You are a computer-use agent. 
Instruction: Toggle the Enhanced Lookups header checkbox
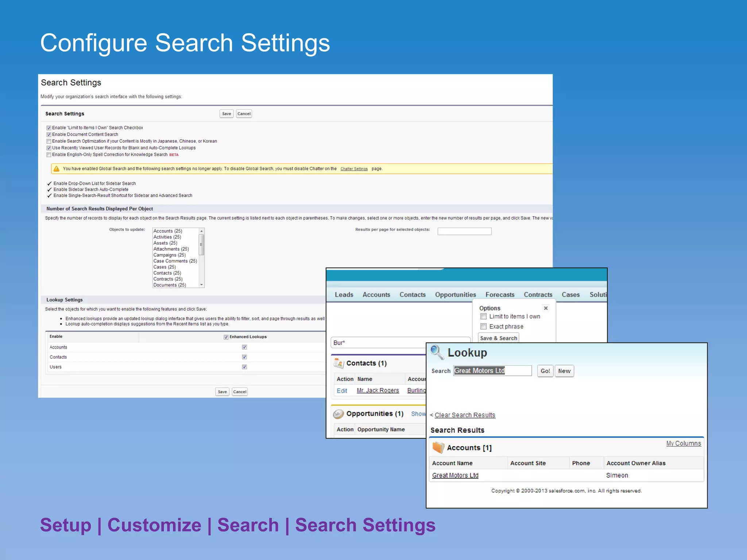(x=226, y=337)
